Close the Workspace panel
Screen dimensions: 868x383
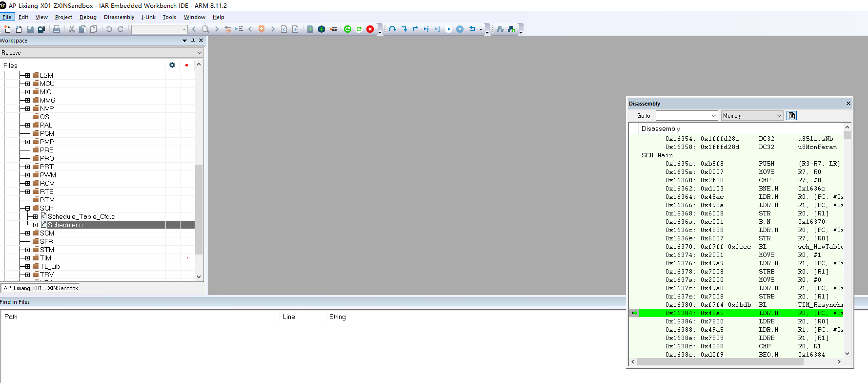(x=201, y=41)
